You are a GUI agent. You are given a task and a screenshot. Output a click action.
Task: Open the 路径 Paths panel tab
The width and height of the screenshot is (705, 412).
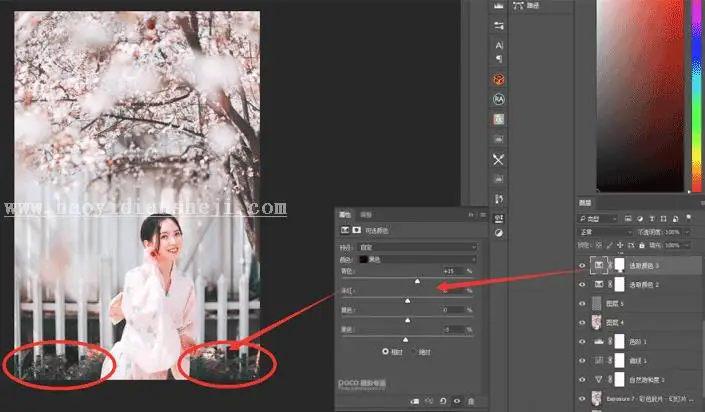click(x=527, y=6)
